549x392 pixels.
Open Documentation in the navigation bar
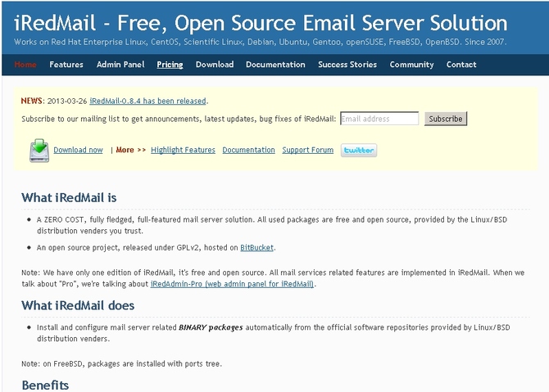[x=275, y=65]
